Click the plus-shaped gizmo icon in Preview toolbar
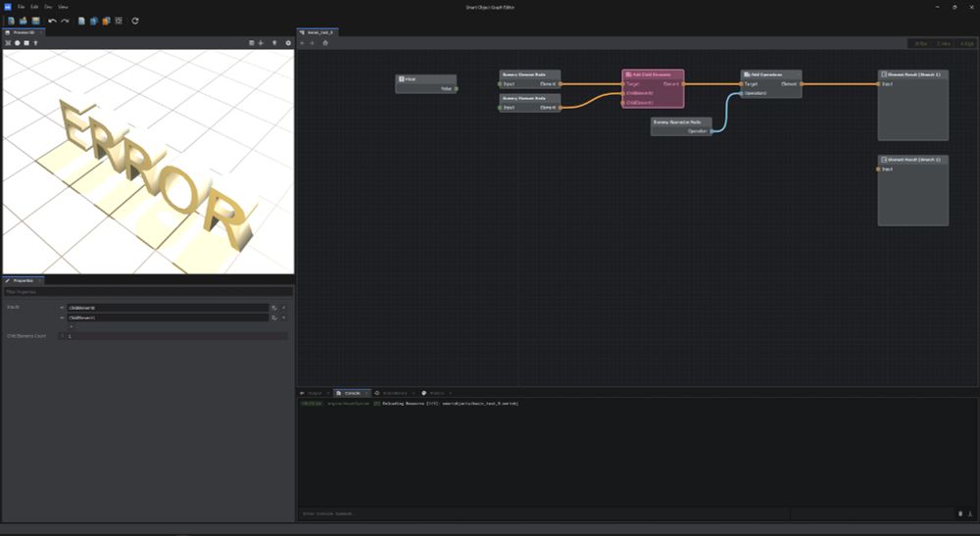This screenshot has width=980, height=536. tap(261, 43)
